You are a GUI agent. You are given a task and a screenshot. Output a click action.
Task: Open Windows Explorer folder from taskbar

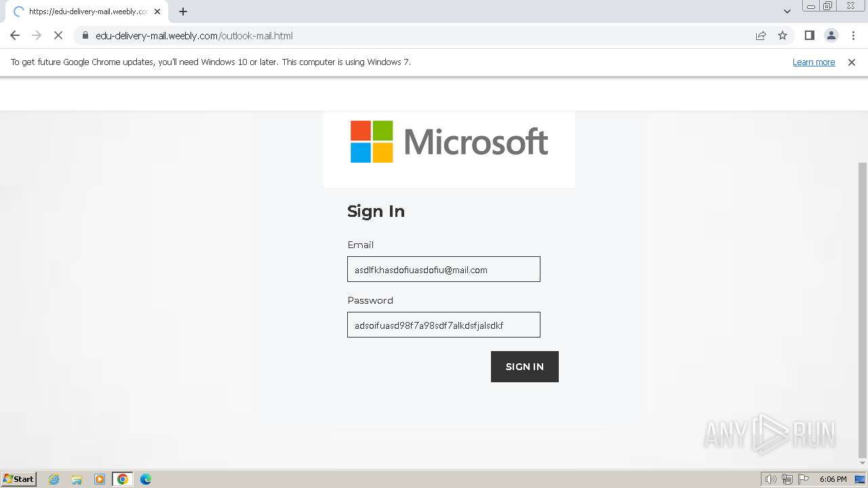coord(77,479)
